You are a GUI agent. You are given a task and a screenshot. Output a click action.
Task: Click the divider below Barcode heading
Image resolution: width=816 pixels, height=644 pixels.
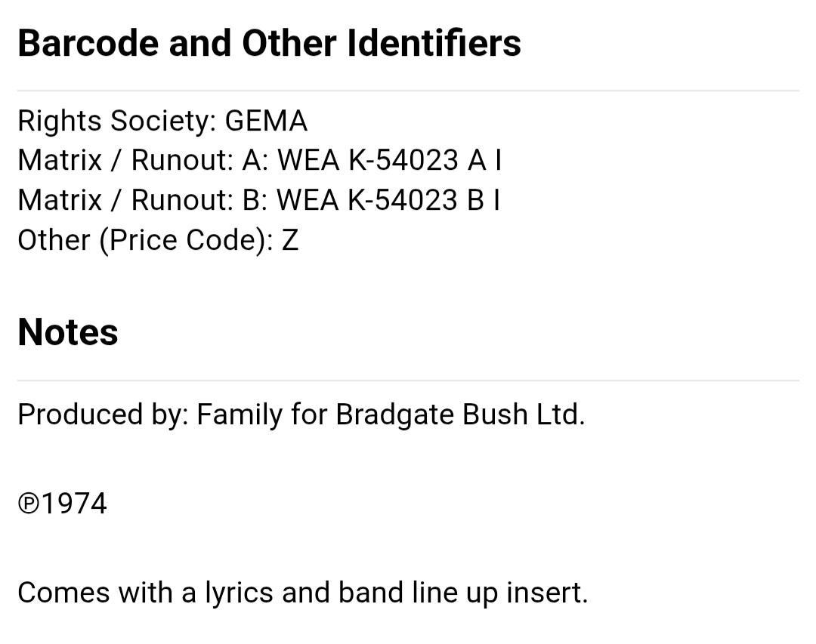click(409, 91)
